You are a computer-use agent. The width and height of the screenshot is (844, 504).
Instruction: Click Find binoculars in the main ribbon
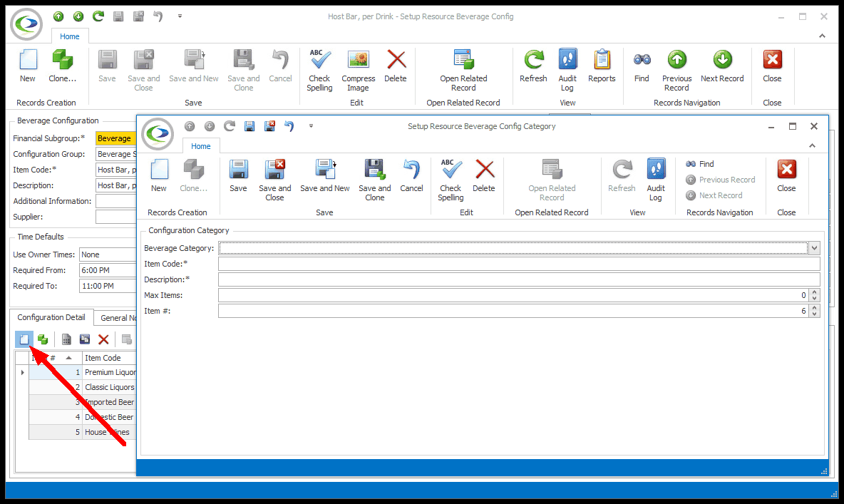[642, 66]
